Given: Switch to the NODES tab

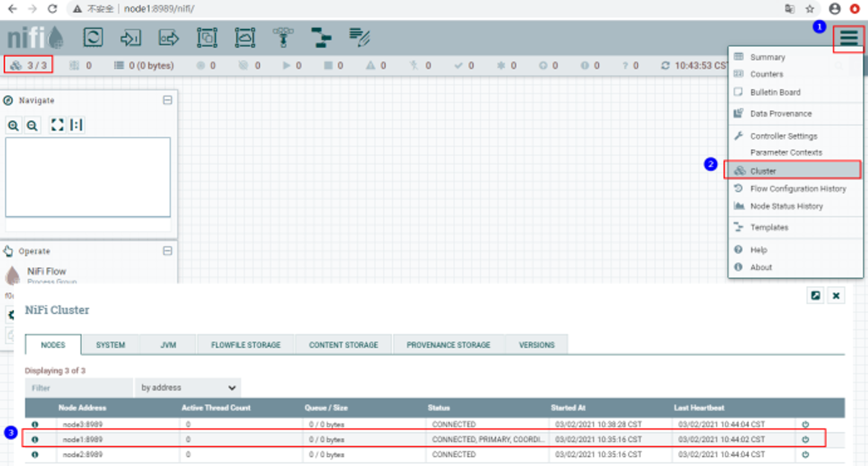Looking at the screenshot, I should 53,345.
